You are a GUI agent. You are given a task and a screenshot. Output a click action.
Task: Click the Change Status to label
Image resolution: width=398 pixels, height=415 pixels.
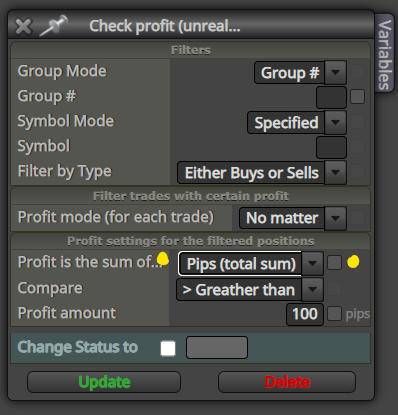(x=77, y=347)
